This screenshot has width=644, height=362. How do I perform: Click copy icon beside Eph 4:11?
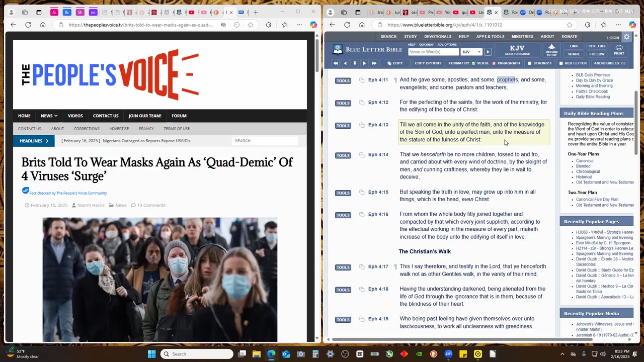362,80
